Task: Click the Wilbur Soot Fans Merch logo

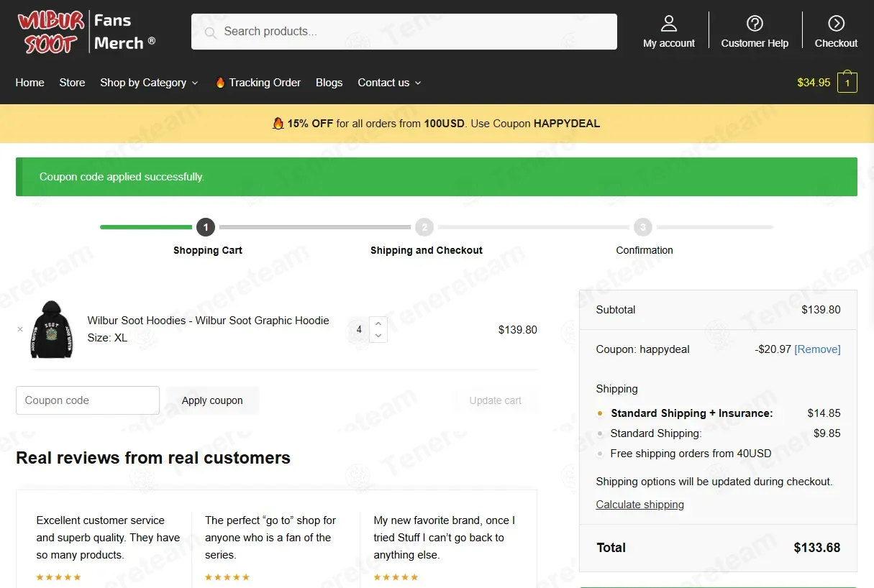Action: [x=86, y=32]
